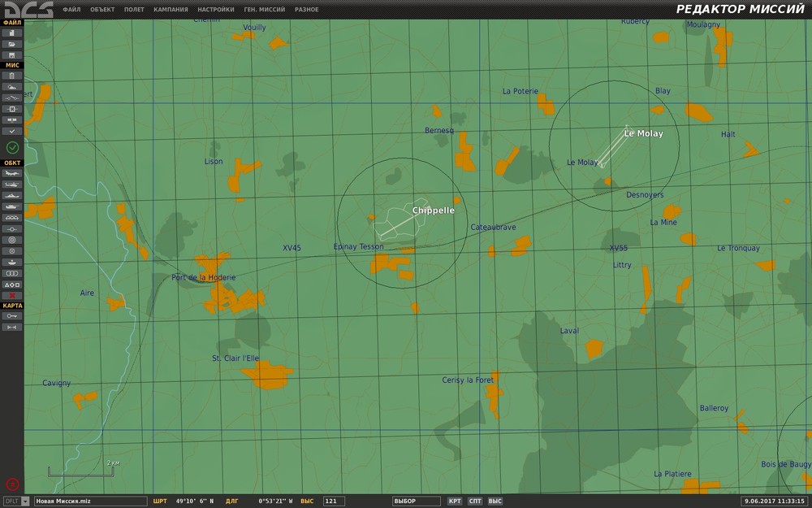Open the ОБЪЕКТ menu
Image resolution: width=812 pixels, height=508 pixels.
pyautogui.click(x=102, y=9)
